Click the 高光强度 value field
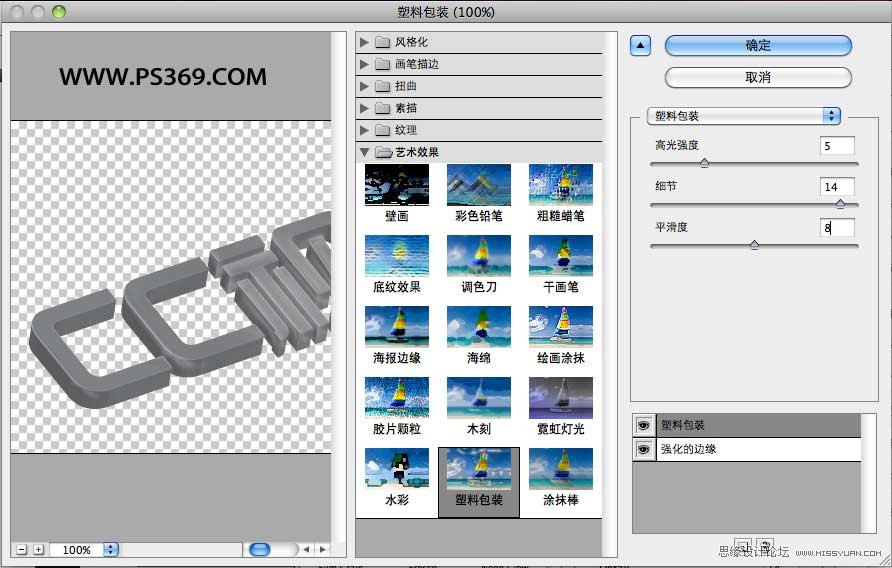The width and height of the screenshot is (892, 568). 837,146
